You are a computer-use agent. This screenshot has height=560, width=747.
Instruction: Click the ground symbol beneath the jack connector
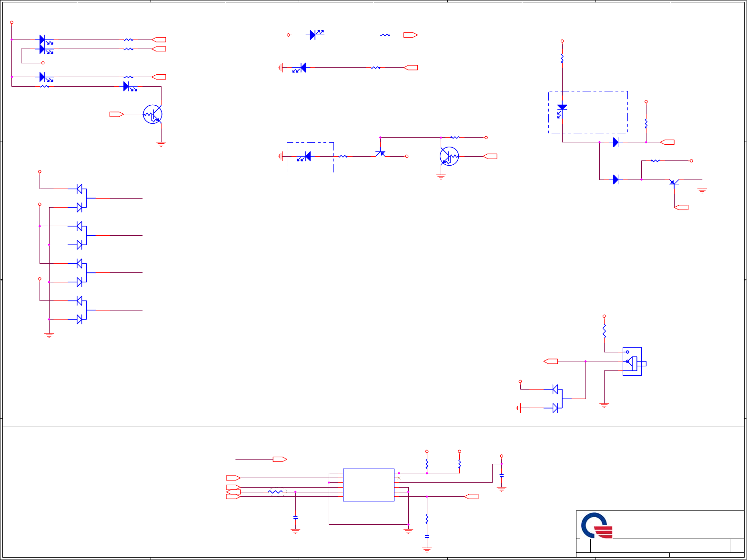[x=604, y=405]
